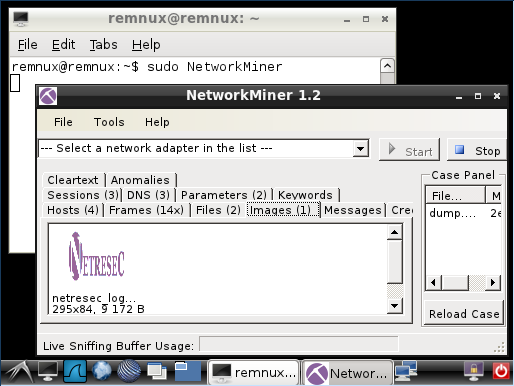Click the netresec_log... image filename
514x386 pixels.
click(x=94, y=298)
